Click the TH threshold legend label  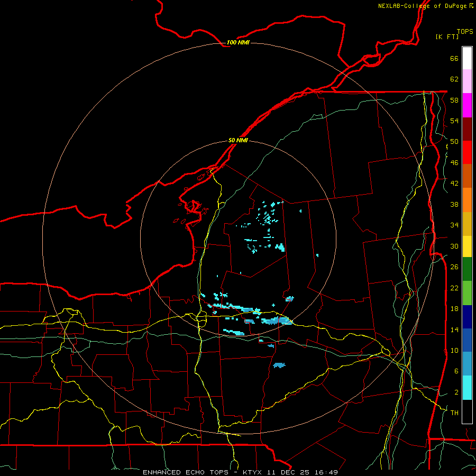[454, 413]
